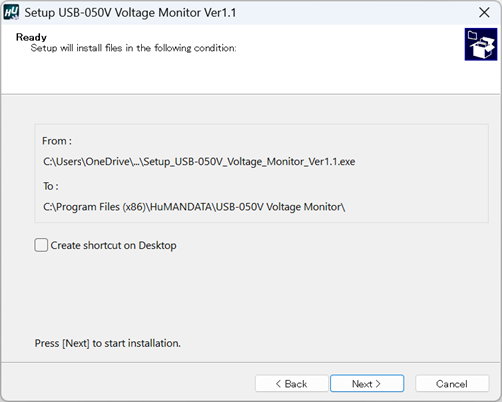Enable the Create shortcut on Desktop checkbox
The image size is (502, 402).
[41, 245]
